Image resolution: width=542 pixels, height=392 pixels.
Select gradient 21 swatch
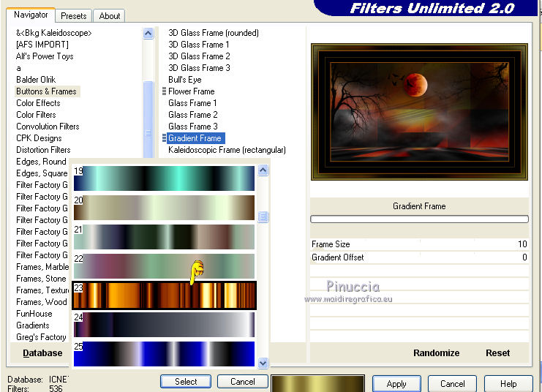coord(164,237)
